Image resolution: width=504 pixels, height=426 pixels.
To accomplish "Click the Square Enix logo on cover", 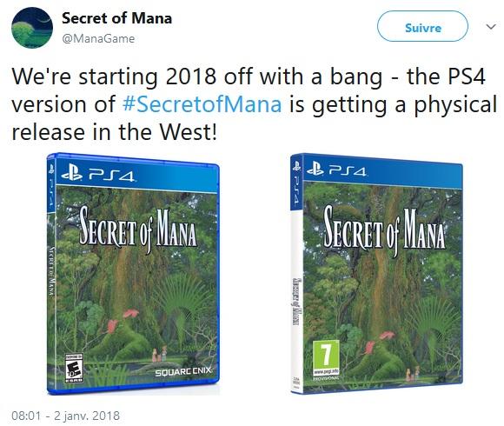I will [183, 372].
